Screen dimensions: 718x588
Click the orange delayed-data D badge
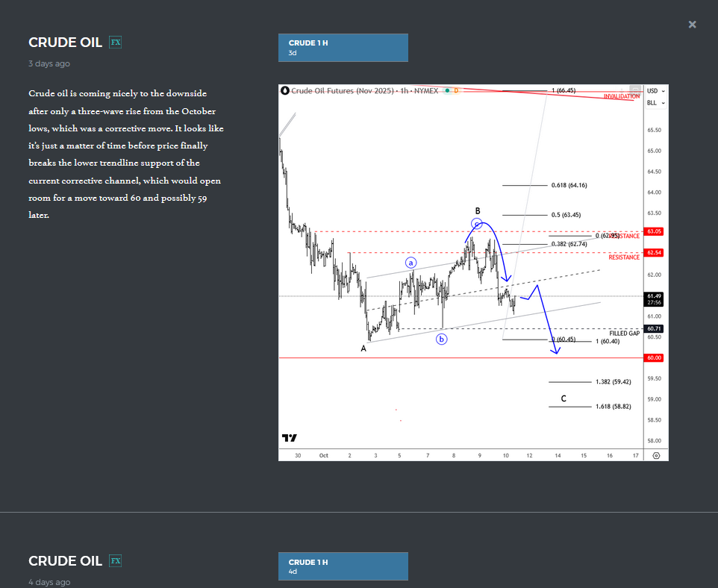tap(456, 90)
